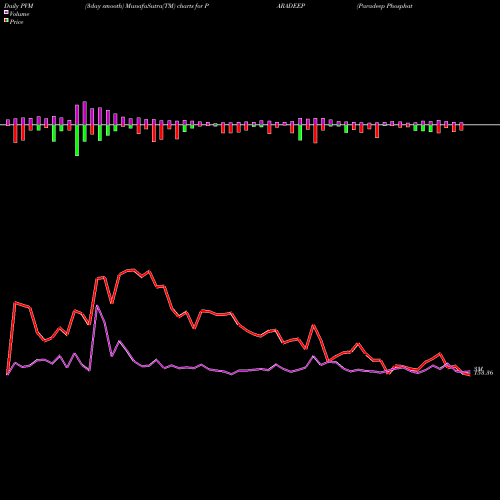Click the magenta Volume legend swatch
Image resolution: width=500 pixels, height=500 pixels.
[x=6, y=13]
